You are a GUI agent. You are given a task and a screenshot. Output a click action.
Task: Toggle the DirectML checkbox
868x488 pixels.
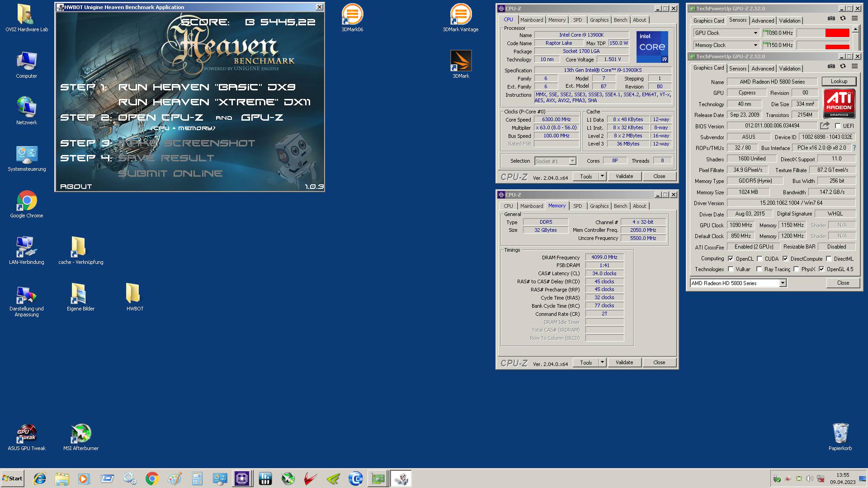pyautogui.click(x=829, y=259)
